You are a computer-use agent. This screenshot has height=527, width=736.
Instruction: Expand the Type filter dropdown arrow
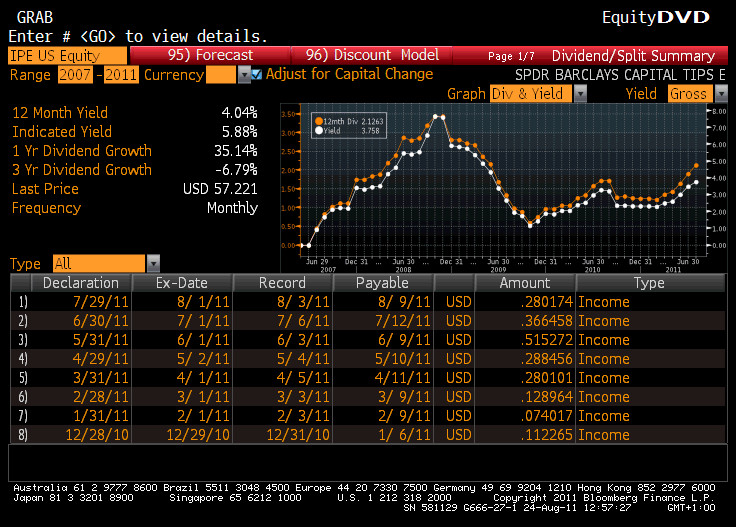(153, 263)
